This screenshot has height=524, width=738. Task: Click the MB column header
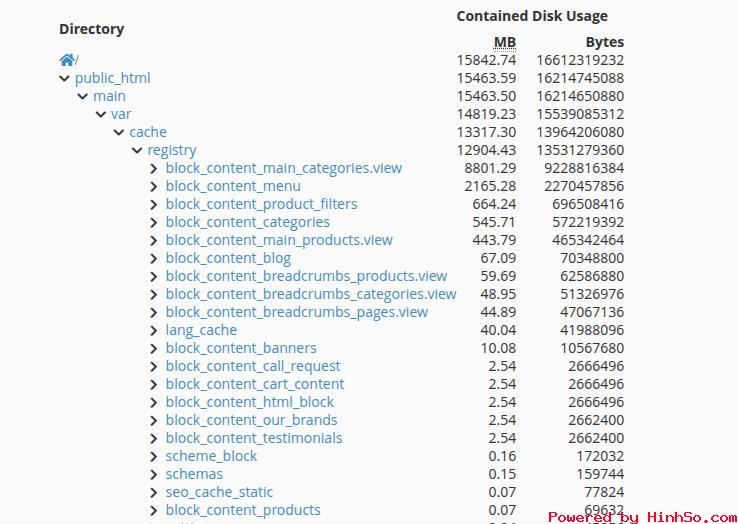(x=505, y=42)
